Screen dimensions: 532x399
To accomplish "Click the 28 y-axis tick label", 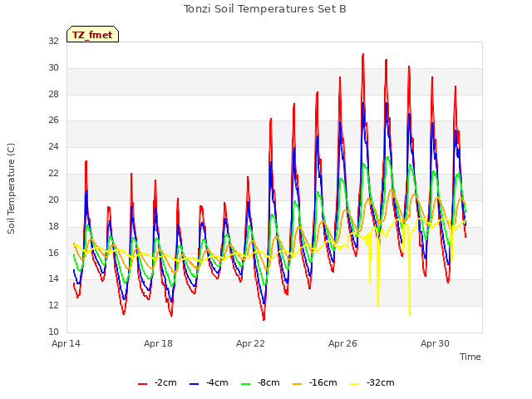I will tap(53, 94).
